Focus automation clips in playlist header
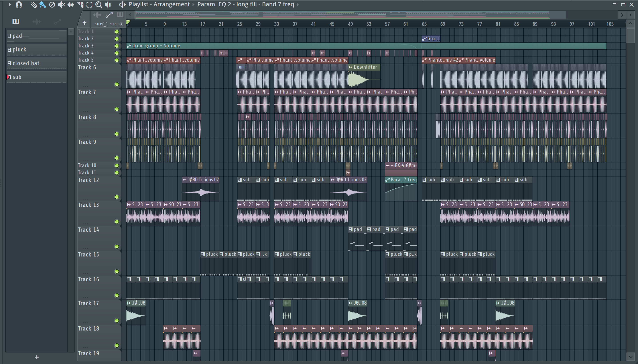The image size is (638, 364). click(x=109, y=15)
